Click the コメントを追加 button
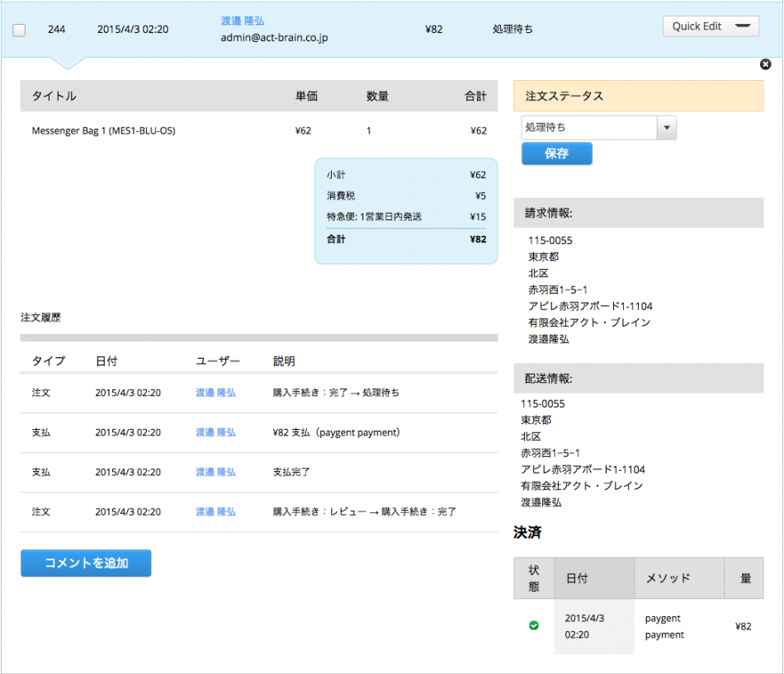This screenshot has width=784, height=674. [86, 563]
